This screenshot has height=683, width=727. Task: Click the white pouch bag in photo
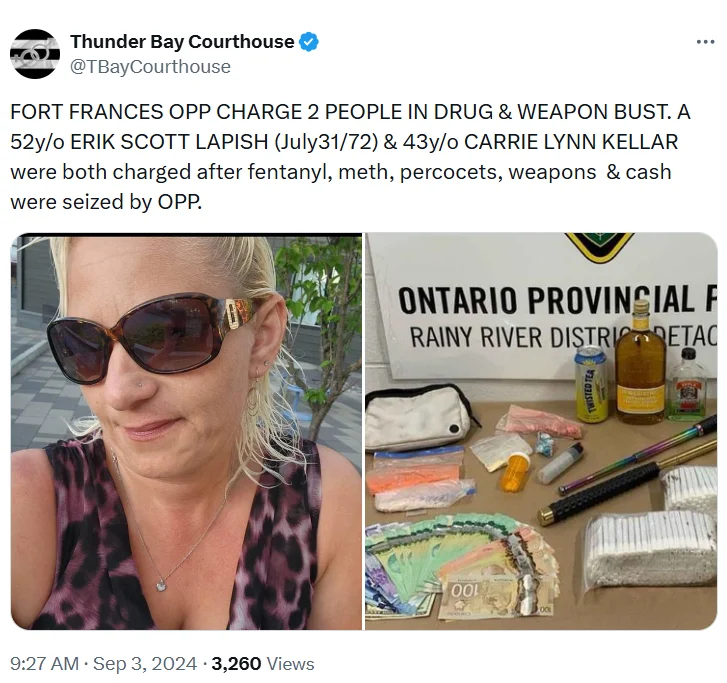(x=417, y=418)
